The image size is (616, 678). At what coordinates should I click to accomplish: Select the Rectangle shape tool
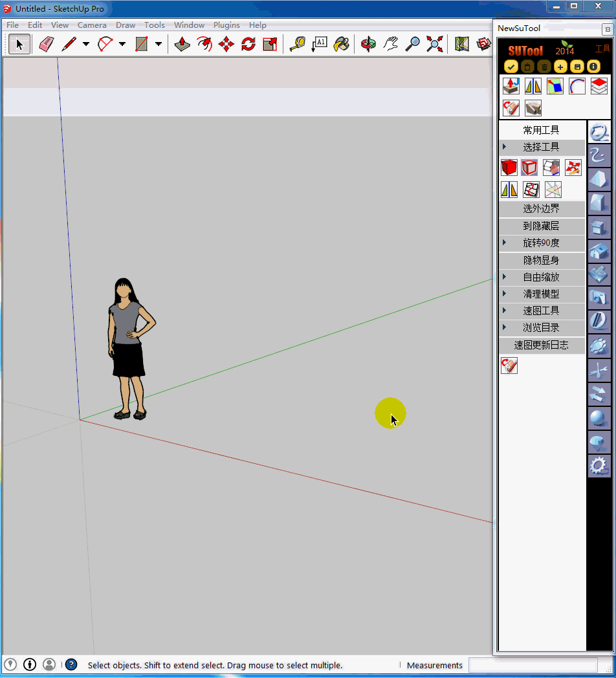[142, 44]
